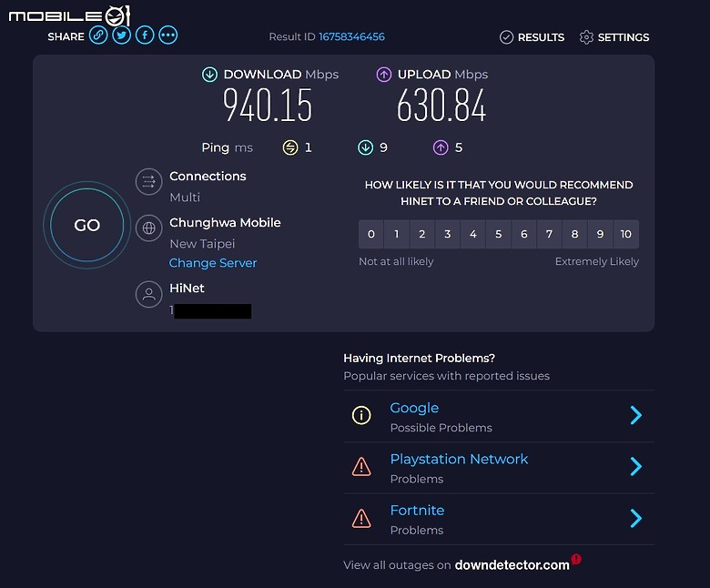Click Playstation Network warning triangle icon
Image resolution: width=710 pixels, height=588 pixels.
point(361,467)
